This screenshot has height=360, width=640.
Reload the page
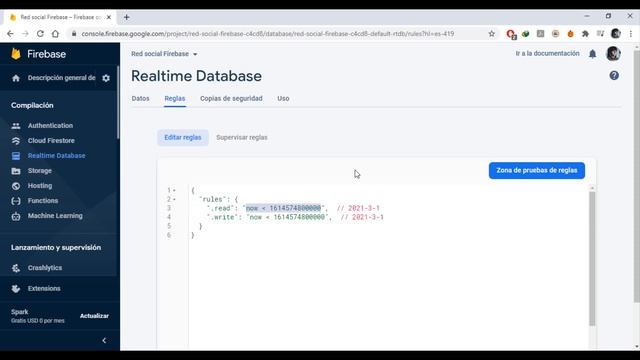[x=40, y=34]
